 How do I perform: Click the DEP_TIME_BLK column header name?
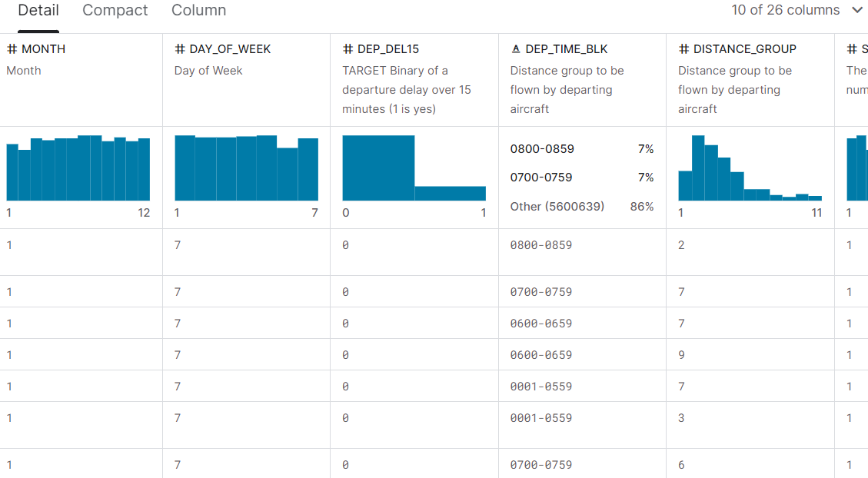tap(567, 49)
